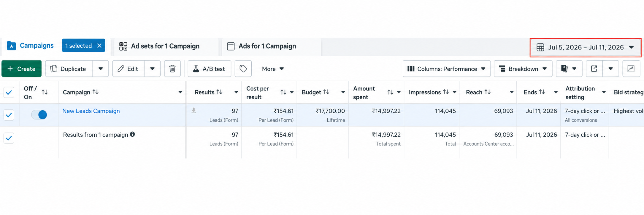644x215 pixels.
Task: Sort by the Results column arrows
Action: [x=219, y=92]
